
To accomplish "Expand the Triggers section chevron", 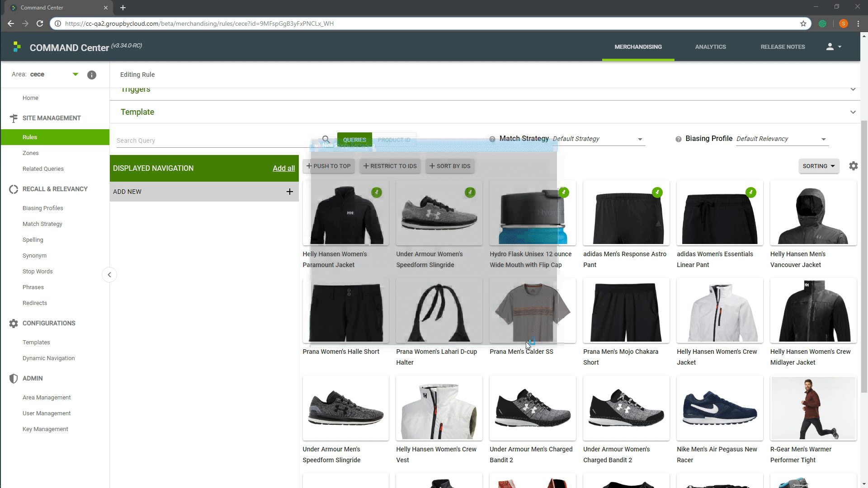I will (x=853, y=89).
